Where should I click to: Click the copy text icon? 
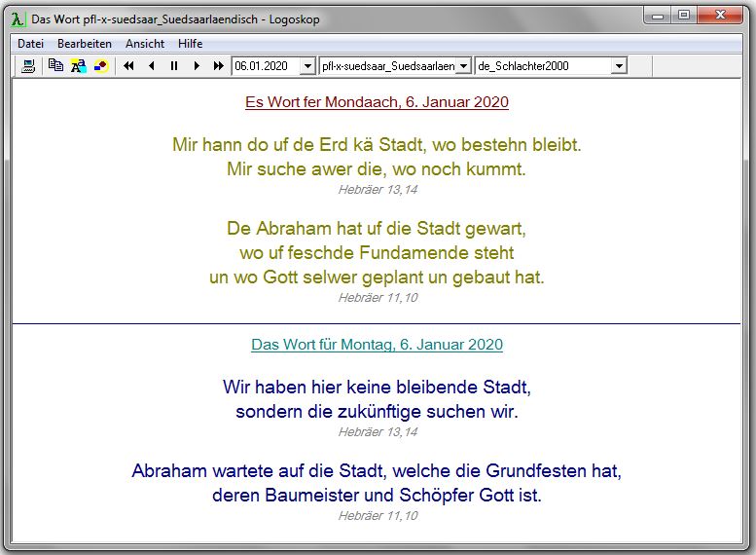point(55,65)
